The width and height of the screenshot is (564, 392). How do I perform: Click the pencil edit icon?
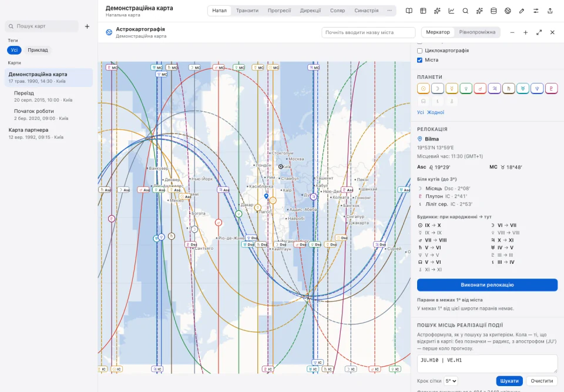point(522,11)
